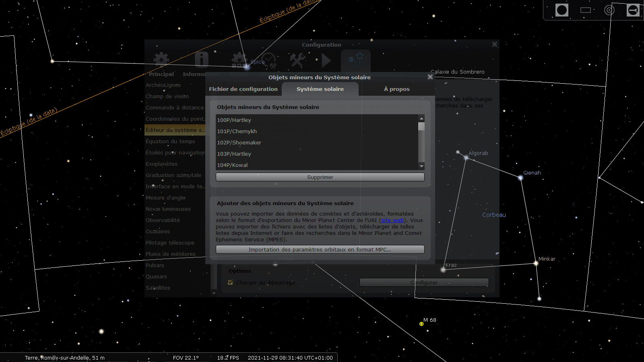
Task: Open the Extras icon in Configuration toolbar
Action: [x=239, y=60]
